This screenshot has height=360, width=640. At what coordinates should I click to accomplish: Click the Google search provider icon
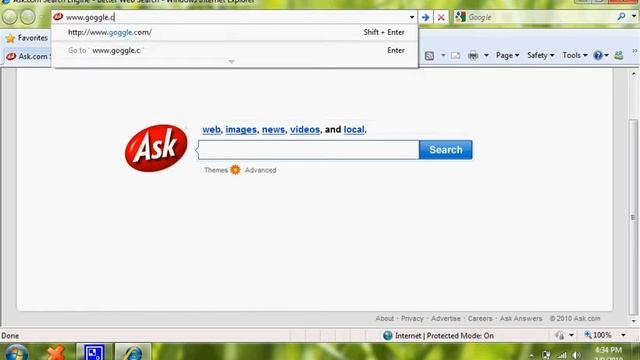click(x=460, y=17)
